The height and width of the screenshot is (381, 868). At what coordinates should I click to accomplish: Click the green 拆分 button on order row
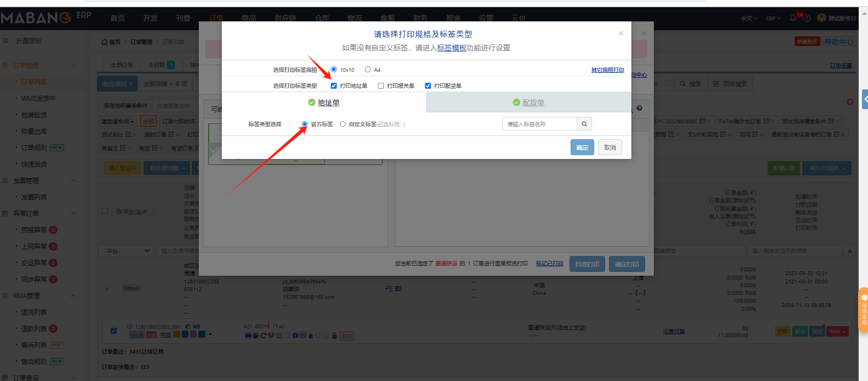click(800, 332)
